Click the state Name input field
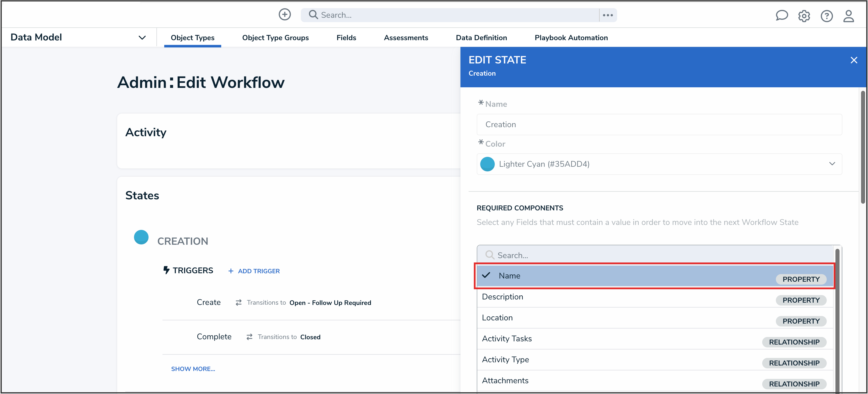 (x=659, y=125)
